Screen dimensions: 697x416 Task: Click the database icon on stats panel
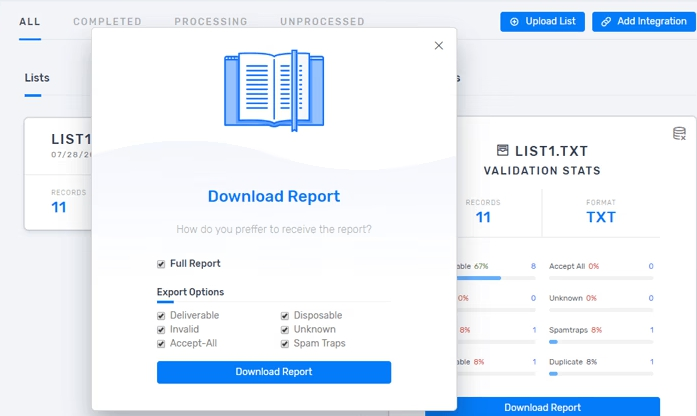(x=679, y=134)
